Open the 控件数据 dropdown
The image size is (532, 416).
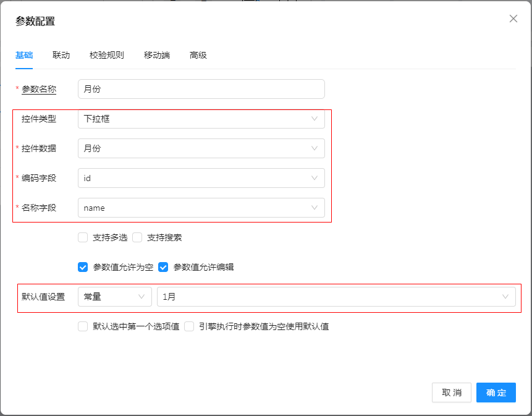click(x=201, y=148)
